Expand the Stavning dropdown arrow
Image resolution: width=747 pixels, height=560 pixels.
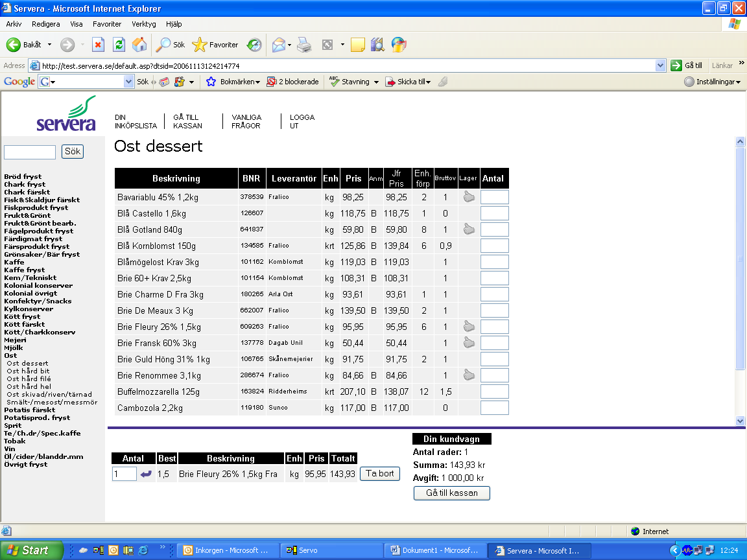(x=376, y=82)
